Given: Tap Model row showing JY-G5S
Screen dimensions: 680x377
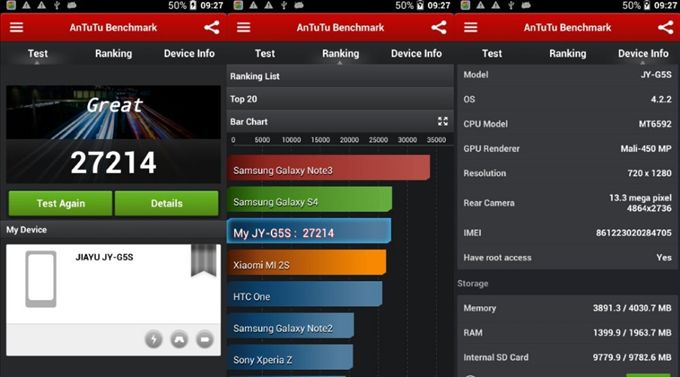Looking at the screenshot, I should (x=567, y=75).
